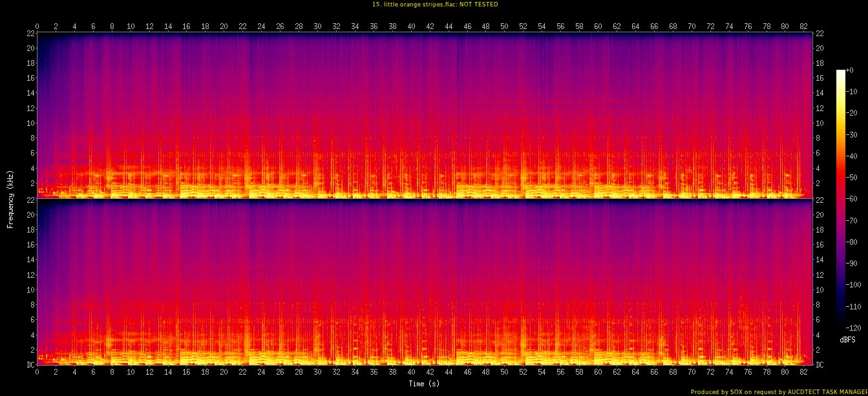
Task: Click the 0 second mark on the bottom time axis
Action: [x=37, y=372]
